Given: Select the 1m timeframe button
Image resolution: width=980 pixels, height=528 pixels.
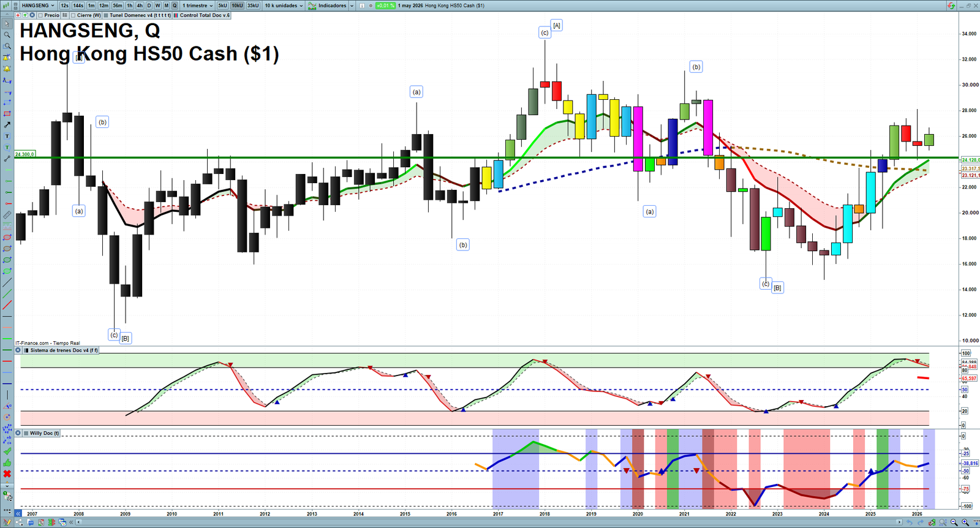Looking at the screenshot, I should [x=91, y=6].
